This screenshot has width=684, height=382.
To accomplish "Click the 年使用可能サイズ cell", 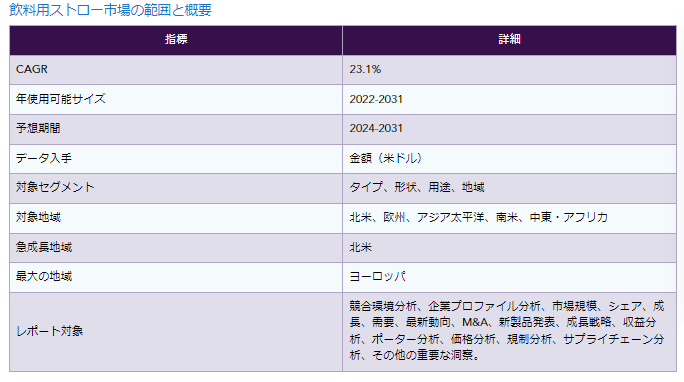I will coord(176,99).
